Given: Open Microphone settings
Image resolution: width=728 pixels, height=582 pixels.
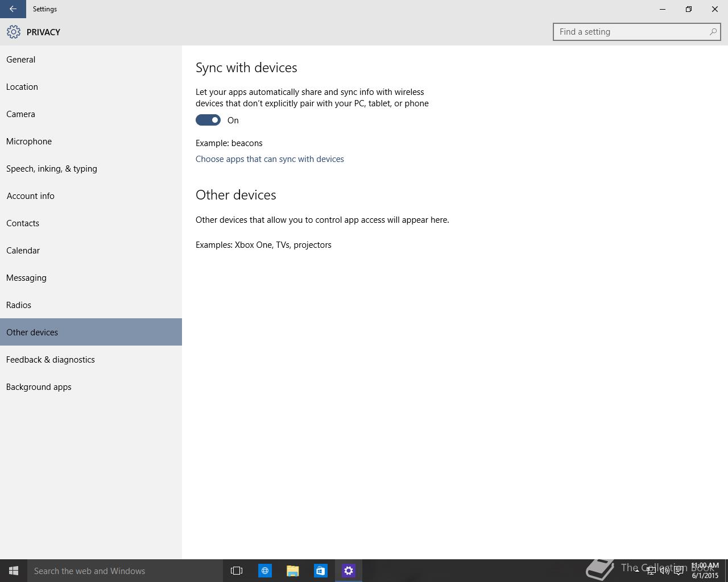Looking at the screenshot, I should 91,142.
